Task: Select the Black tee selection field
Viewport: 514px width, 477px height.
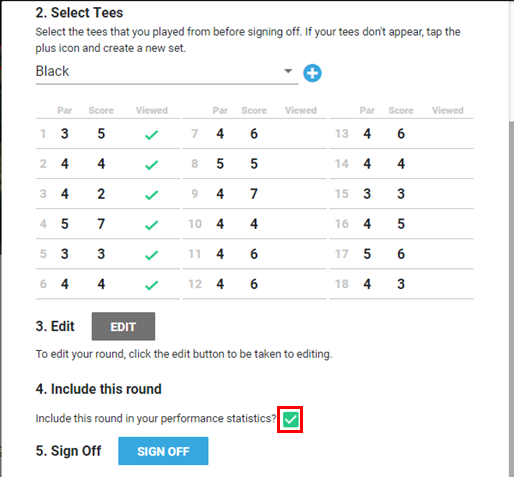Action: [x=167, y=72]
